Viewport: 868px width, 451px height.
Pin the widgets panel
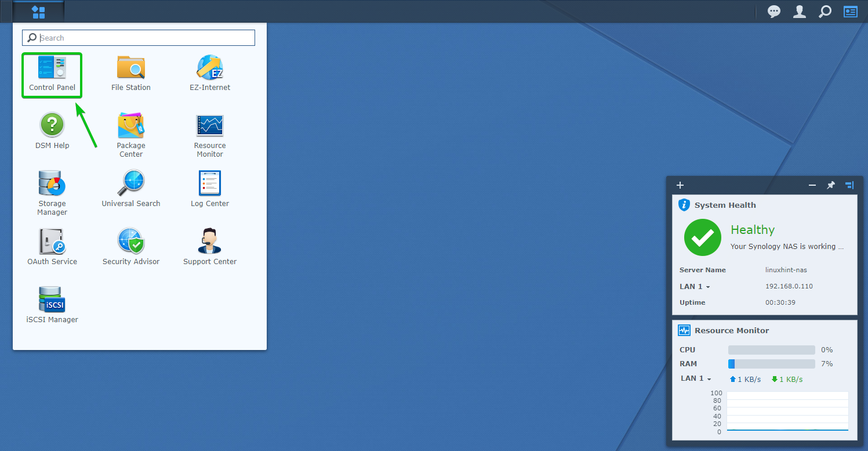[831, 185]
